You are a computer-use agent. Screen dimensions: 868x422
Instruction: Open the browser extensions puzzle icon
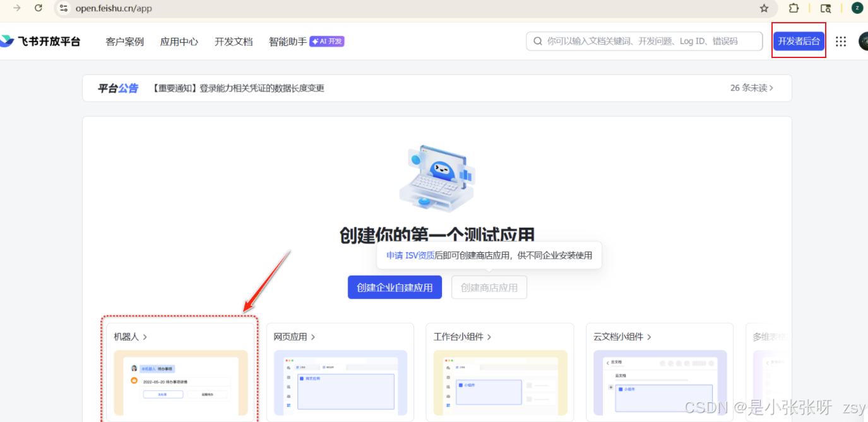point(794,8)
